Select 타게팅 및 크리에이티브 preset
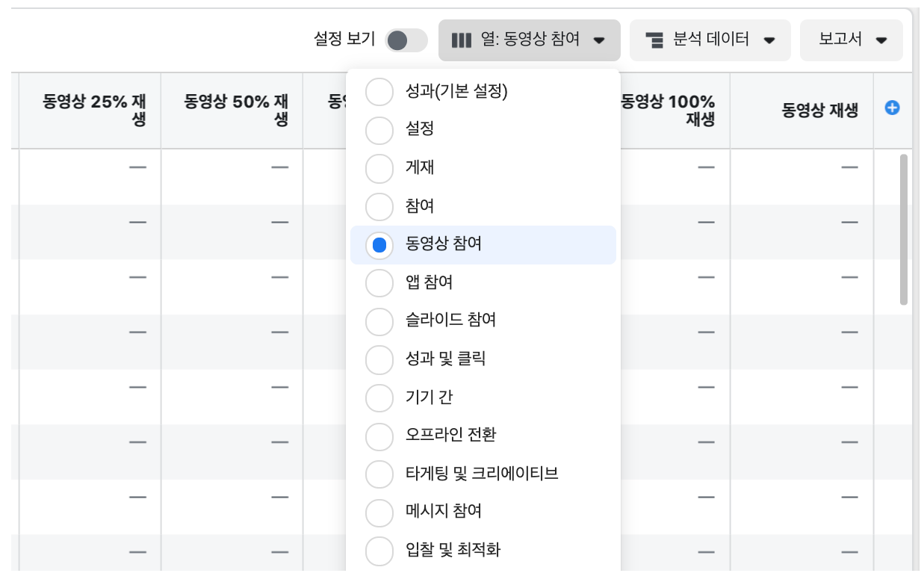 coord(483,474)
